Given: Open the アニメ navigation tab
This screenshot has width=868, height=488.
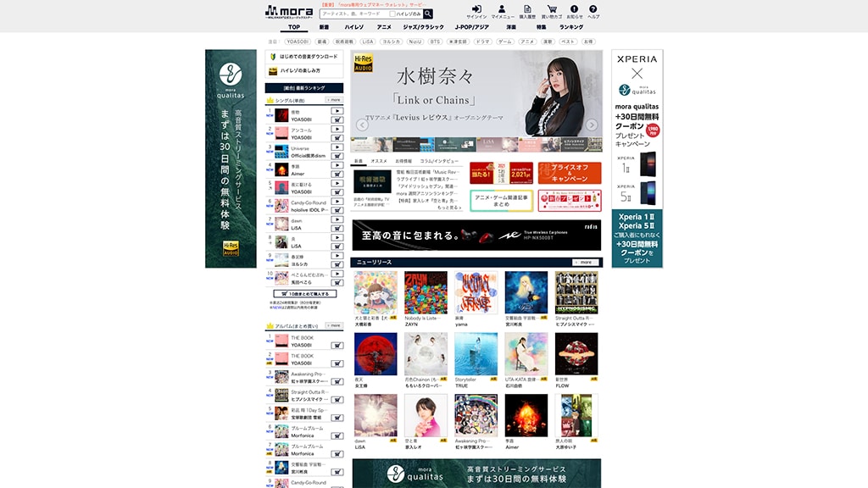Looking at the screenshot, I should point(384,27).
